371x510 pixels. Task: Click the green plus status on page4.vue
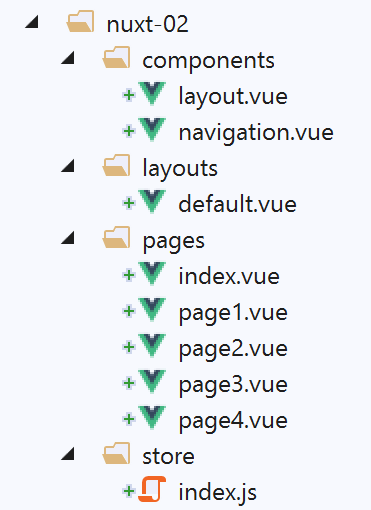[x=129, y=419]
